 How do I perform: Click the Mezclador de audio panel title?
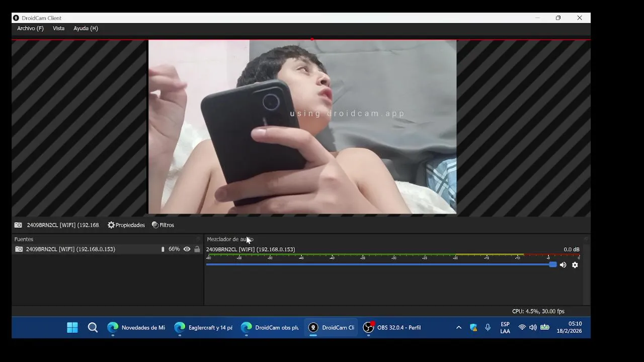click(x=230, y=239)
